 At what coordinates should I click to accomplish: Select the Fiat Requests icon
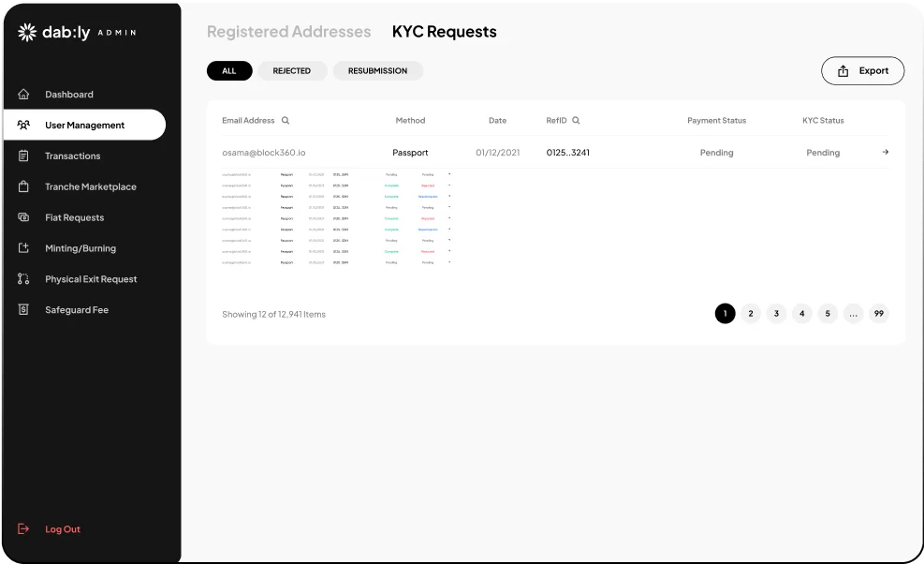[x=23, y=217]
